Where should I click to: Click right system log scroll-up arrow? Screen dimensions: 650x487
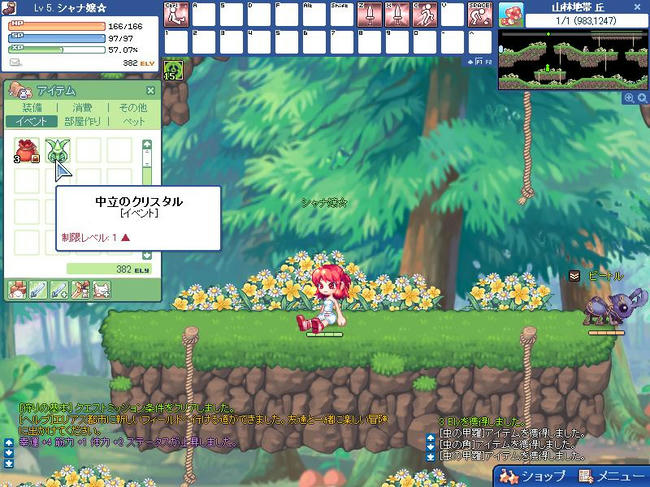point(431,437)
